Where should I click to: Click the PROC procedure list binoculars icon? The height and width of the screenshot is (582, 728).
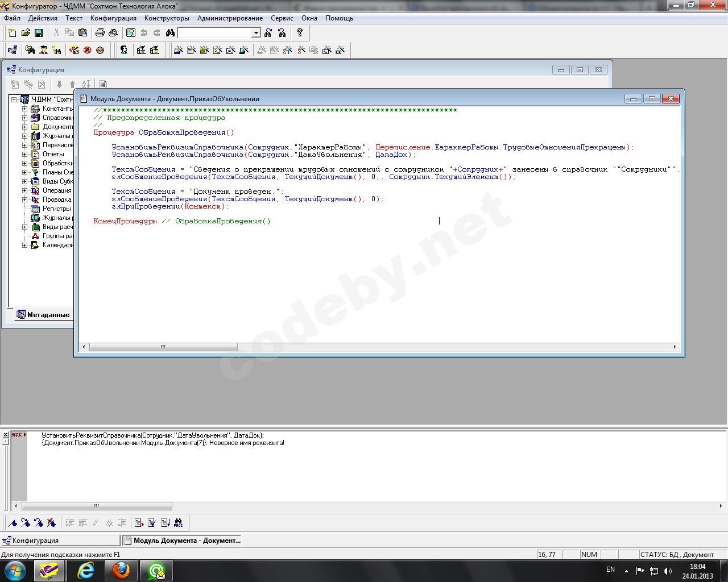click(x=178, y=523)
